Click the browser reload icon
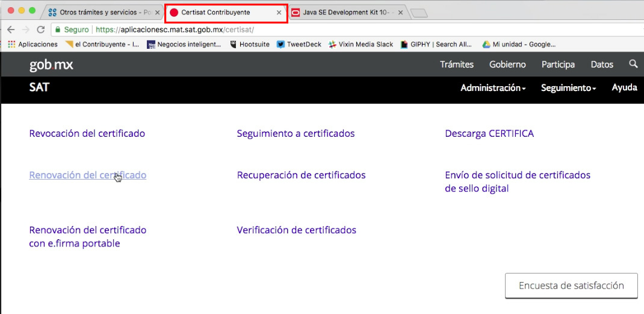This screenshot has width=644, height=314. [x=41, y=29]
